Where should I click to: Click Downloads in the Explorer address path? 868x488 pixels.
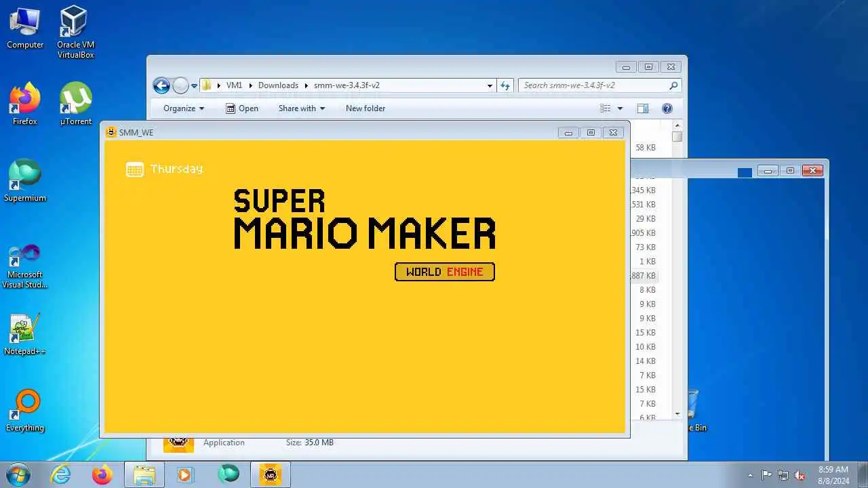[278, 85]
